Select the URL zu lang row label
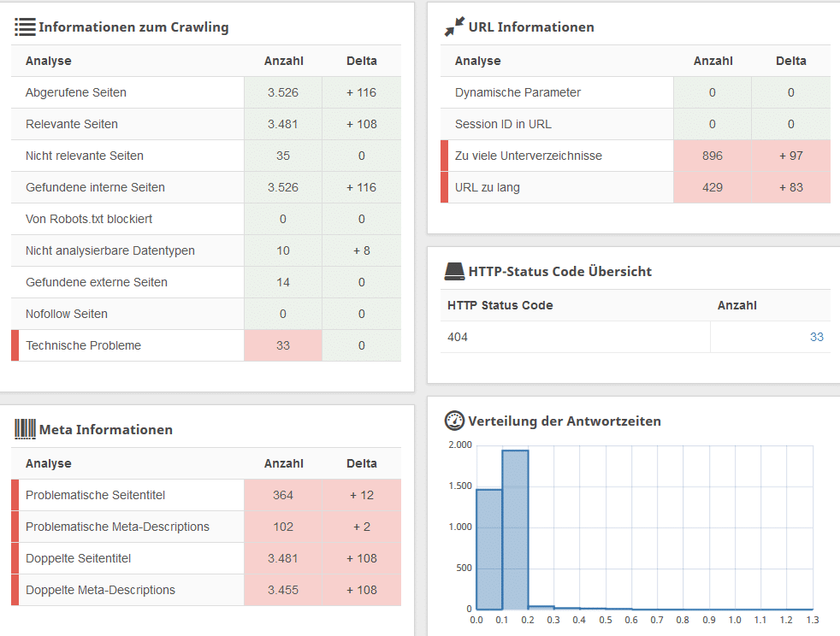 click(x=487, y=187)
